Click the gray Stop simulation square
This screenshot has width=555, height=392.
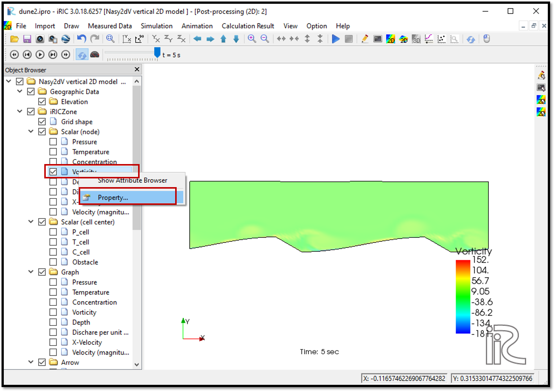(349, 39)
